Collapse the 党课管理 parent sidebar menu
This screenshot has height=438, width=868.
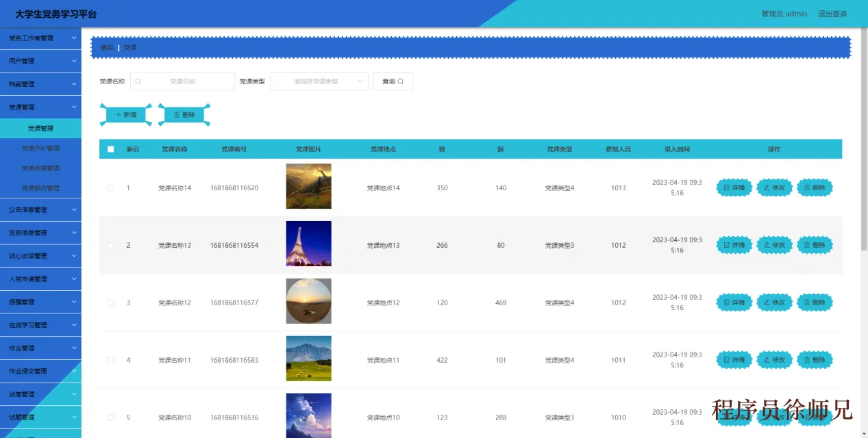click(40, 107)
